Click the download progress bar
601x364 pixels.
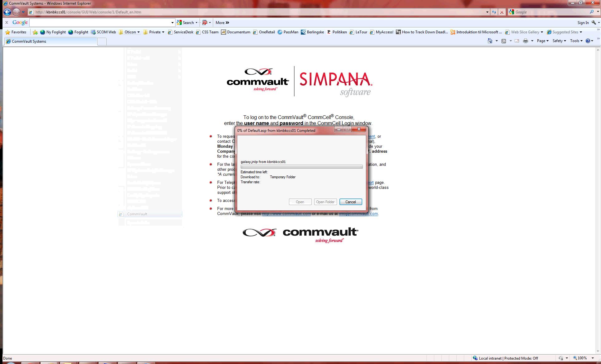tap(301, 167)
